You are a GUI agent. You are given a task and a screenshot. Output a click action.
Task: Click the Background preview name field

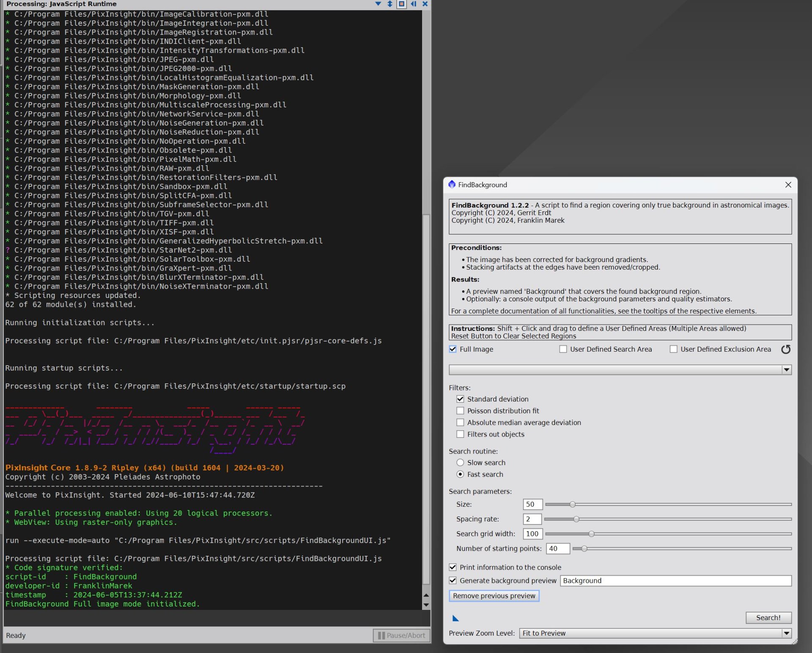676,581
